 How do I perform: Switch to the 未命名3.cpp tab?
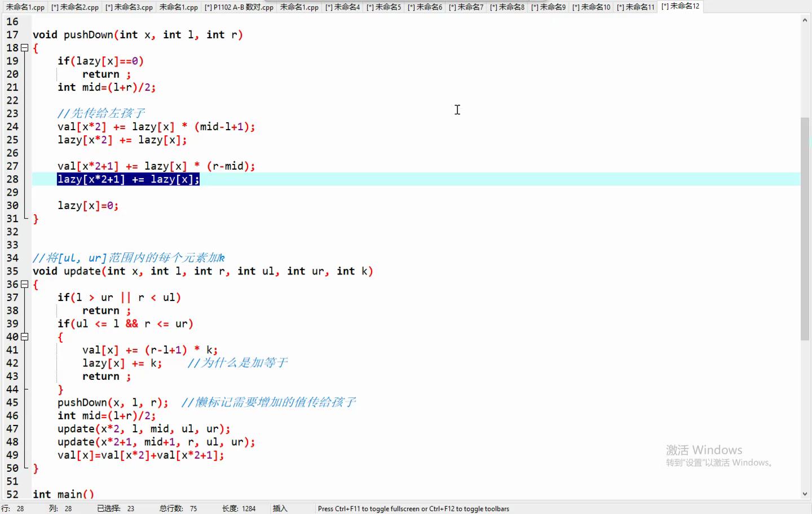point(129,7)
